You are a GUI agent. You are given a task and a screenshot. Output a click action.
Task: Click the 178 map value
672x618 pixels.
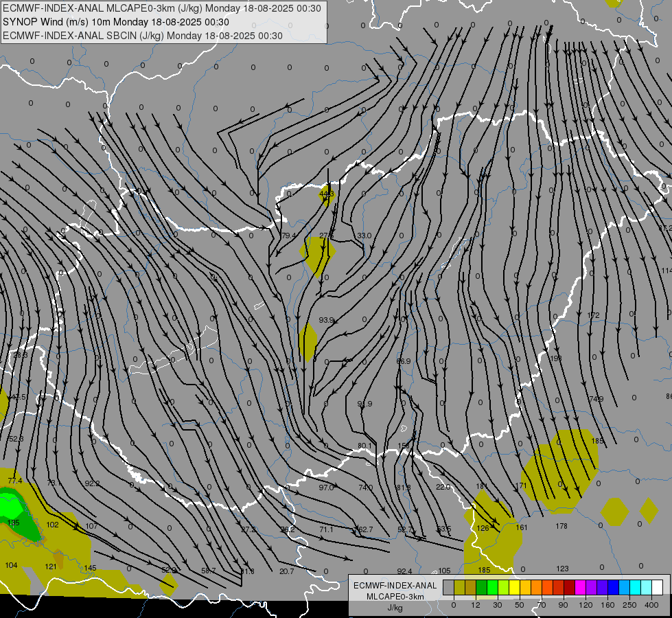561,526
